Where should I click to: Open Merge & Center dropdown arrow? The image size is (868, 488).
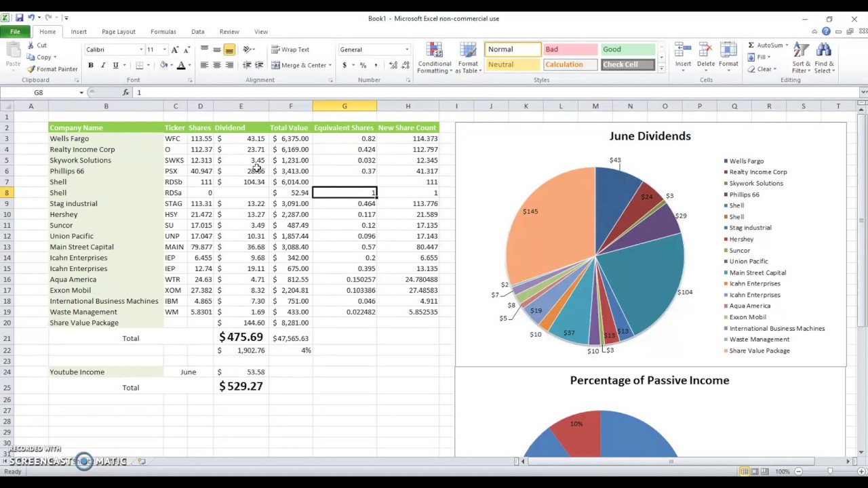(330, 65)
